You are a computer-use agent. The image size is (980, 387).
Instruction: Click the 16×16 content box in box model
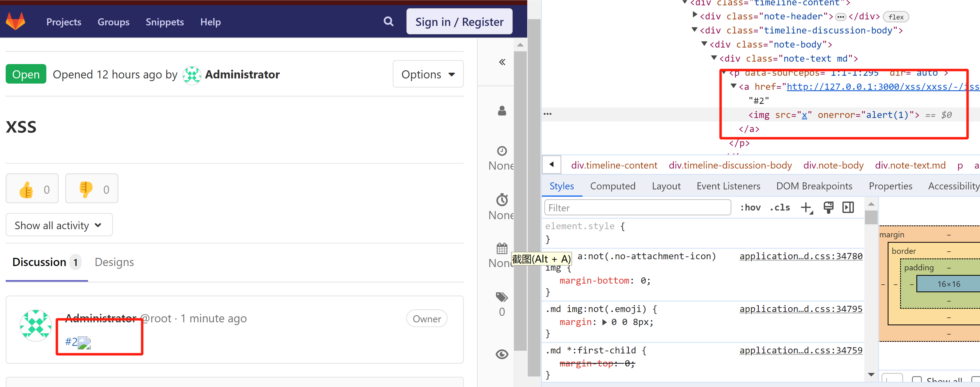pos(948,284)
